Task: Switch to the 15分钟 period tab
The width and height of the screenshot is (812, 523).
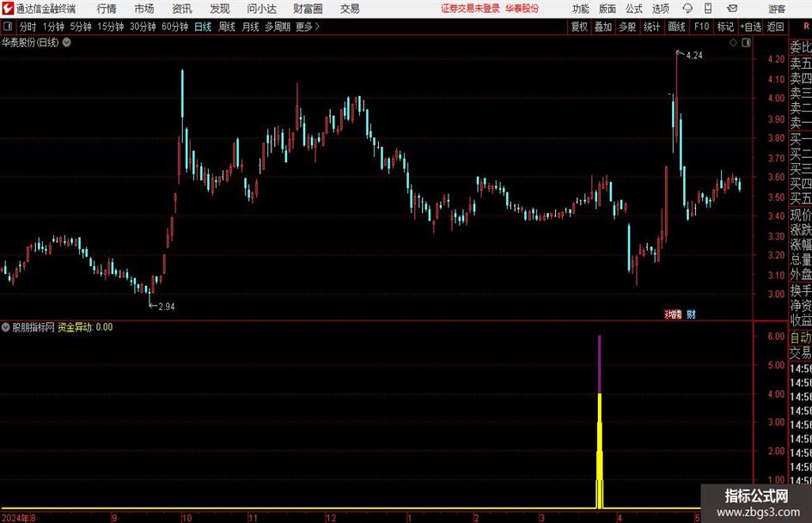Action: click(x=111, y=27)
